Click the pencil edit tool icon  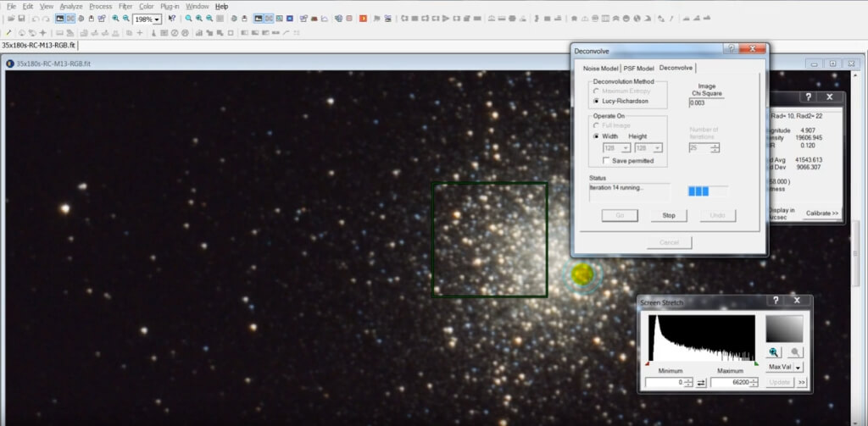point(8,33)
